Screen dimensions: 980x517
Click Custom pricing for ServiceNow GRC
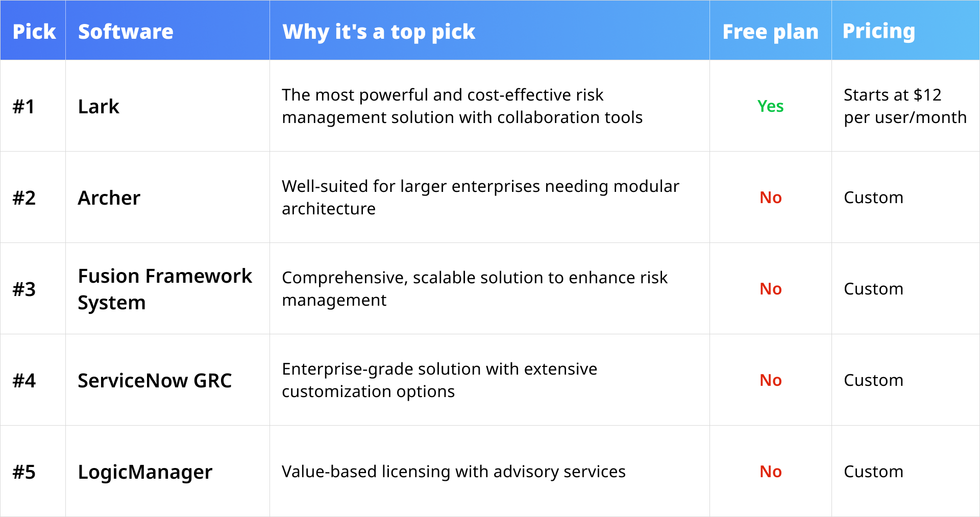point(873,380)
